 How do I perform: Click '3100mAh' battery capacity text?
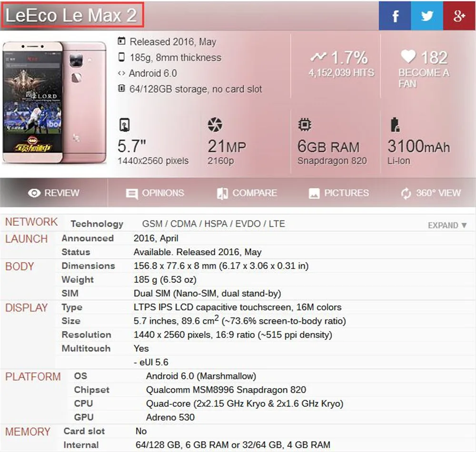[418, 146]
